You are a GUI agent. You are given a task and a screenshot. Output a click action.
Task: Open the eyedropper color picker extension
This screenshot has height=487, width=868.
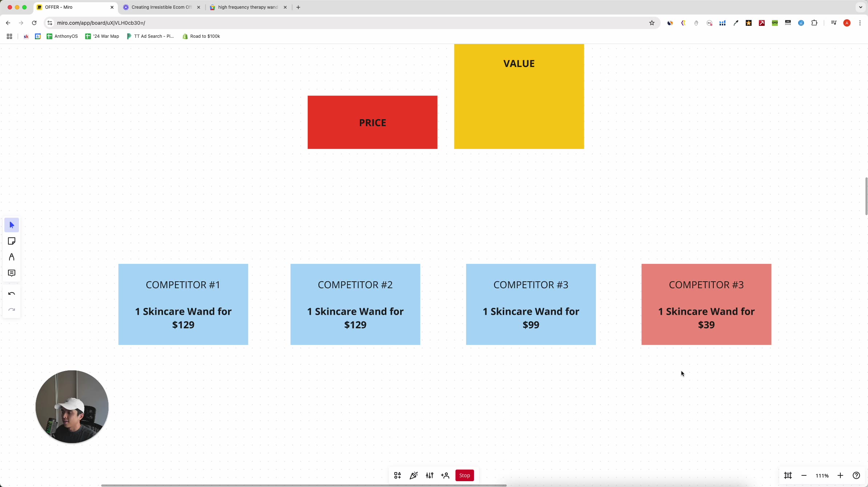pyautogui.click(x=736, y=23)
